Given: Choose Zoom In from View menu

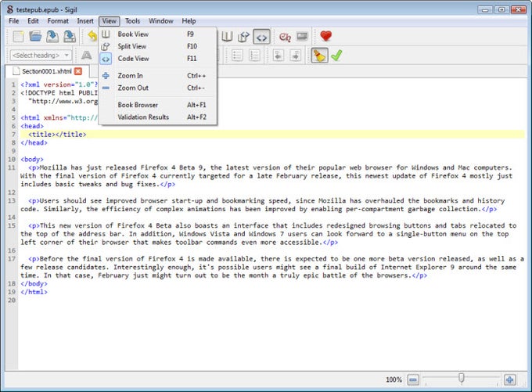Looking at the screenshot, I should 158,76.
